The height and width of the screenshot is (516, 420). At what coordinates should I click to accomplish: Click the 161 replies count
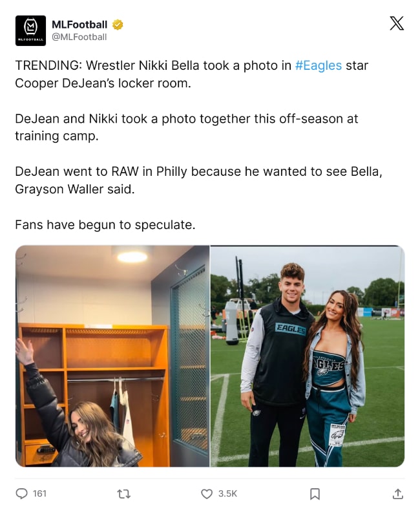39,493
